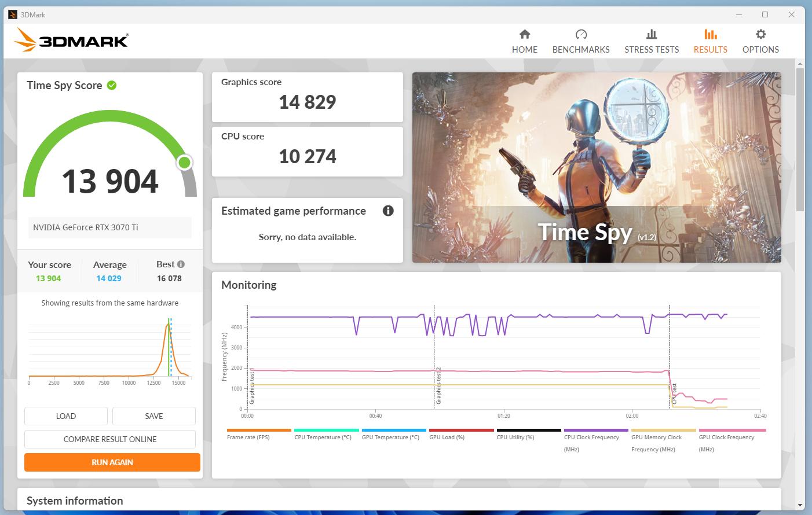The image size is (812, 515).
Task: Open Benchmarks gauge icon
Action: click(x=581, y=35)
